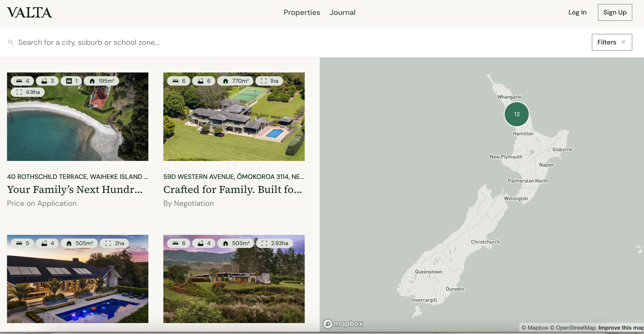Click the garage icon on the Waiheke listing
The height and width of the screenshot is (334, 644).
tap(69, 81)
